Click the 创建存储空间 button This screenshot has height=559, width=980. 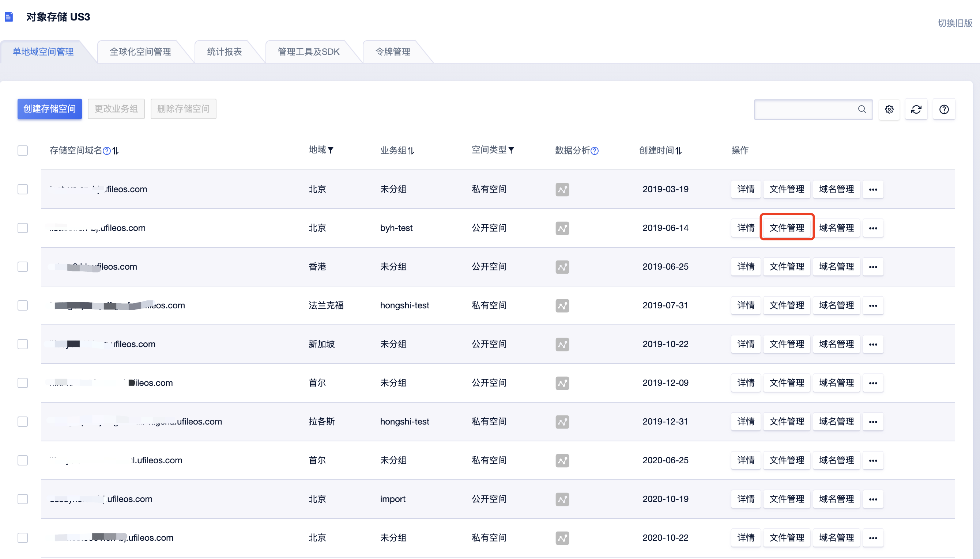click(50, 109)
